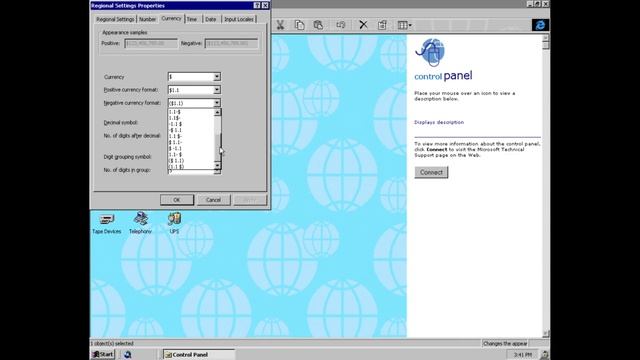Click the '1 object(s) selected' status text

pos(112,343)
